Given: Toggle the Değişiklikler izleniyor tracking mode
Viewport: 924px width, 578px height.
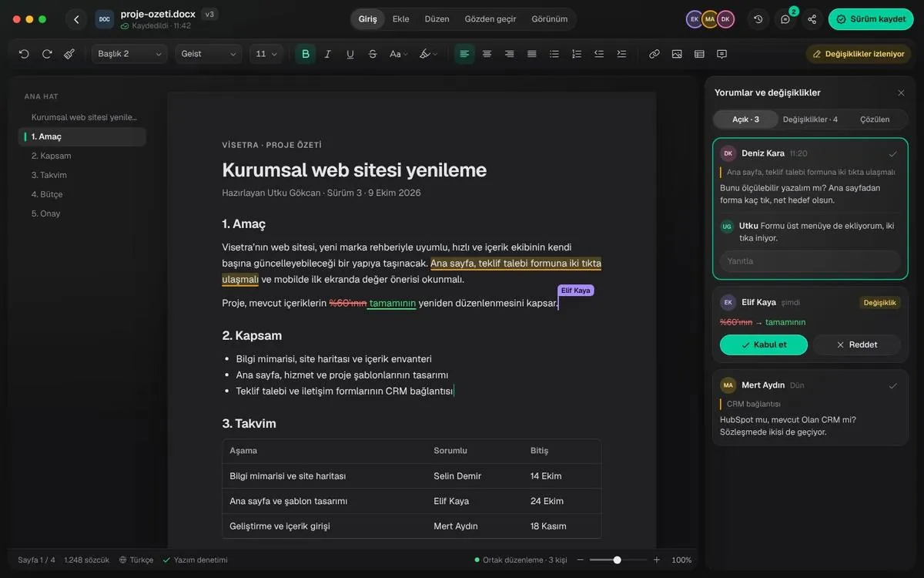Looking at the screenshot, I should tap(859, 54).
